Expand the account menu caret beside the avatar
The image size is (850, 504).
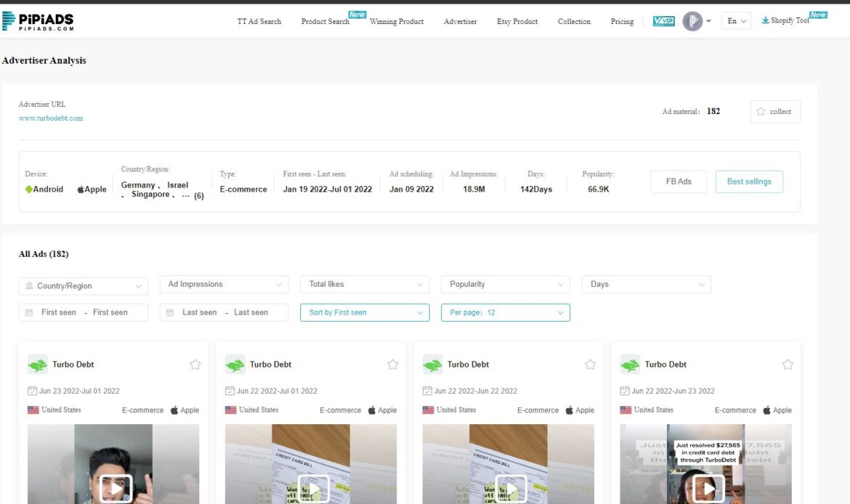pos(708,21)
